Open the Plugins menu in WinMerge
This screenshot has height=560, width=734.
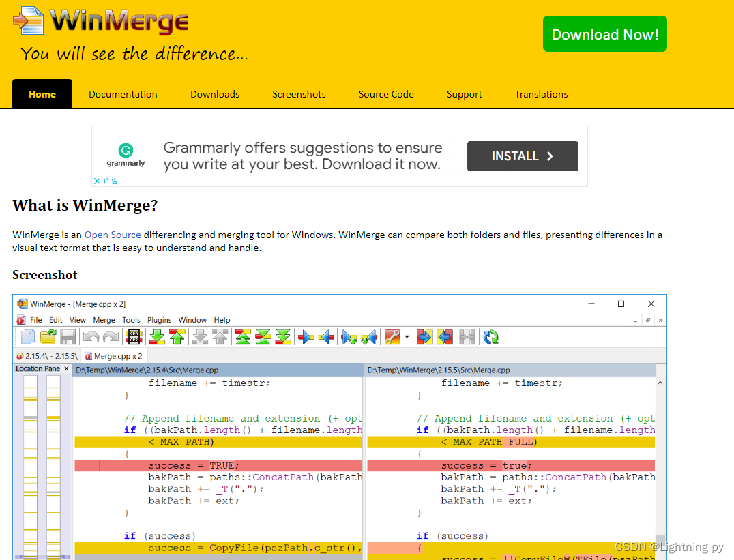point(159,320)
